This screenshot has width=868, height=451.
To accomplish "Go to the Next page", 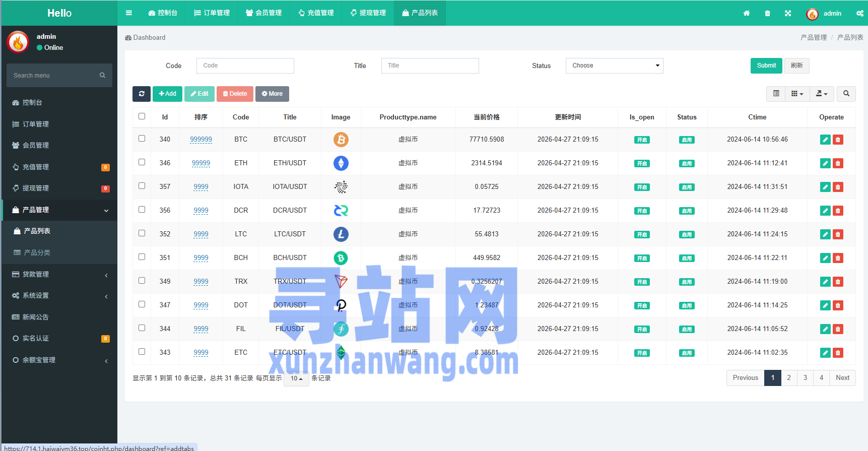I will [842, 378].
